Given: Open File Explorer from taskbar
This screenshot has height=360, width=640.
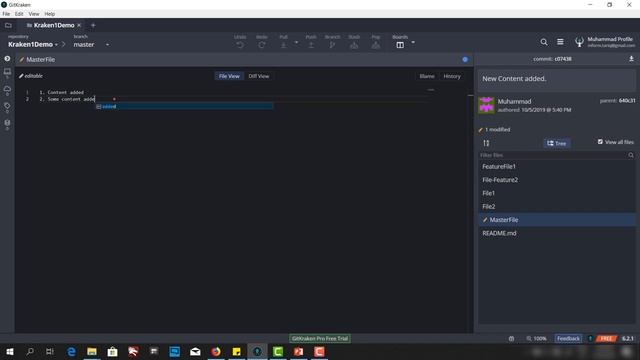Looking at the screenshot, I should pyautogui.click(x=92, y=351).
